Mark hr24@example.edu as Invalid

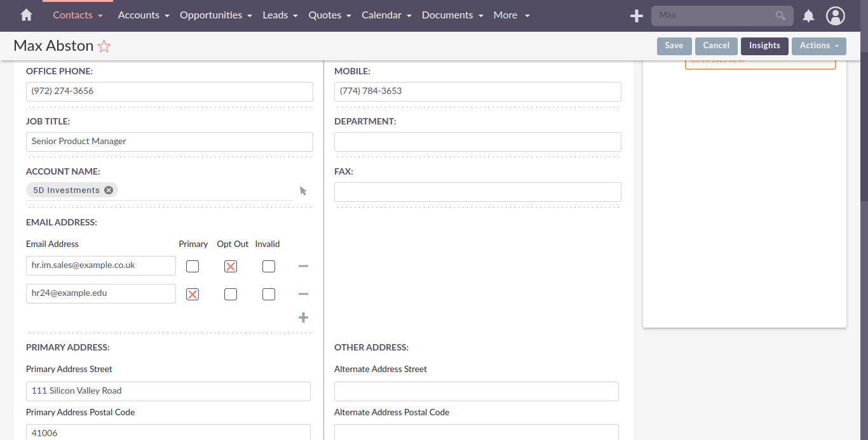coord(269,294)
